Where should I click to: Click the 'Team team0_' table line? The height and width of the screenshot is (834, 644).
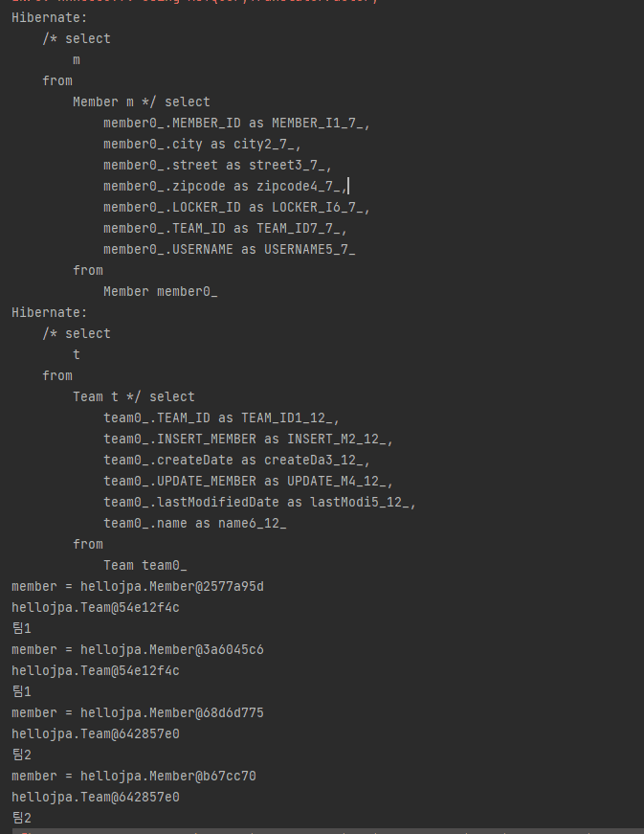(x=145, y=565)
